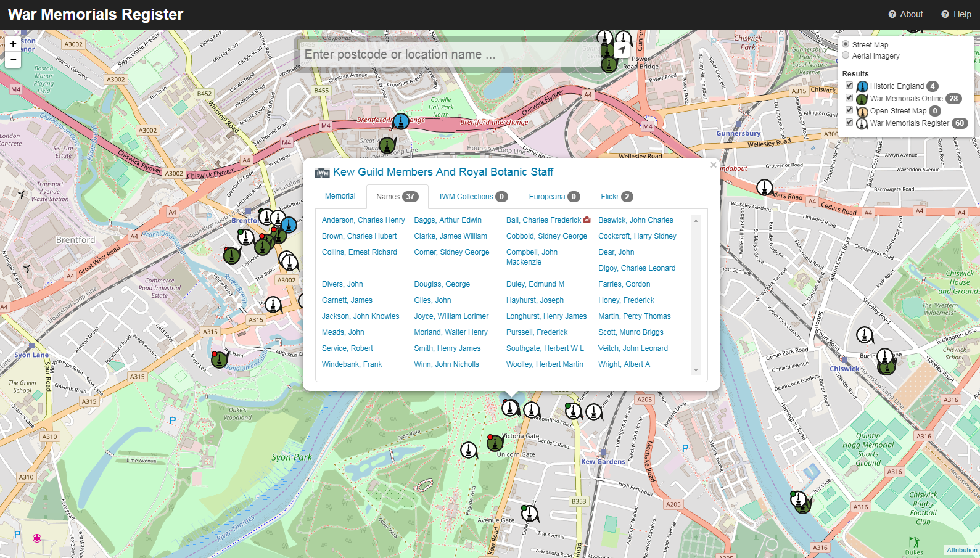Click green memorial marker near Power Road Bridge
This screenshot has width=980, height=558.
click(x=609, y=64)
